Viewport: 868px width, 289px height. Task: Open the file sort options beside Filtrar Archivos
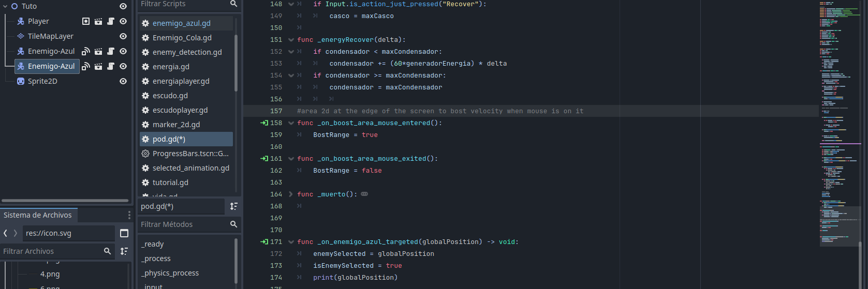pyautogui.click(x=124, y=251)
